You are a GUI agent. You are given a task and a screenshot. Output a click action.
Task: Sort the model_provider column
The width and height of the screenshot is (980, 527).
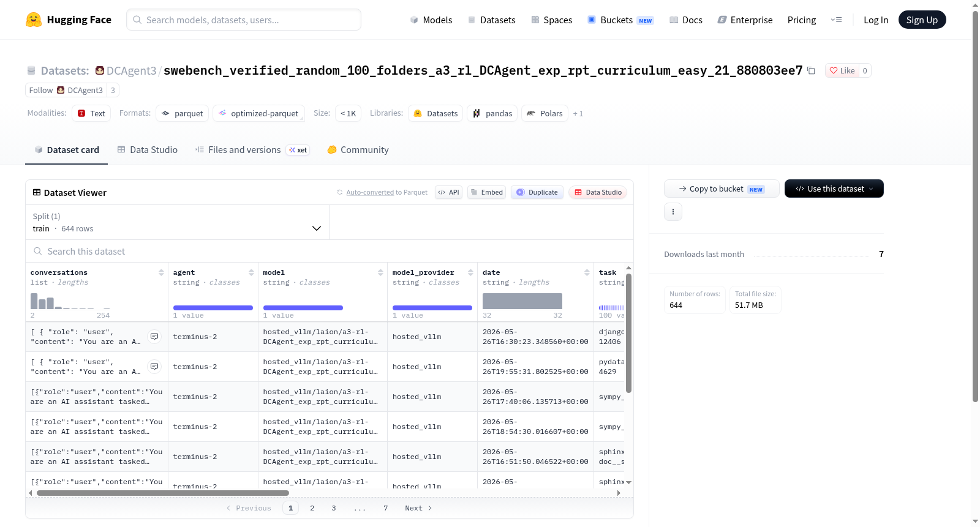[470, 272]
